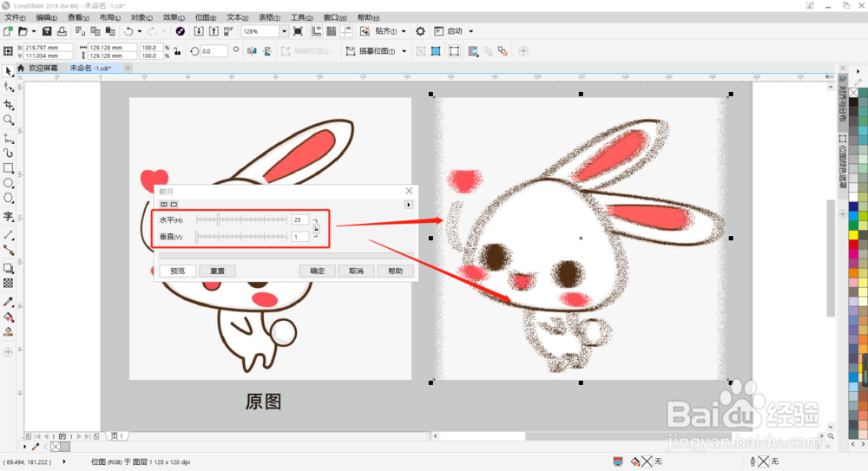Toggle full-screen preview icon

click(298, 31)
